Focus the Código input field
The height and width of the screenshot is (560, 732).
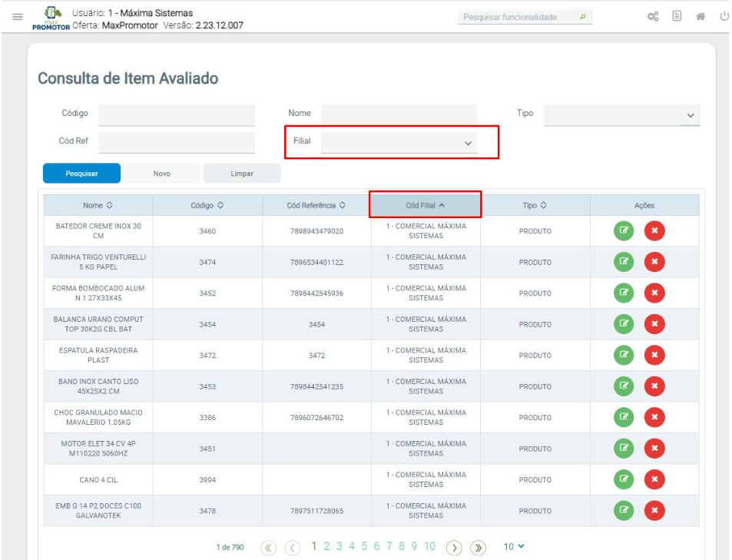(177, 114)
